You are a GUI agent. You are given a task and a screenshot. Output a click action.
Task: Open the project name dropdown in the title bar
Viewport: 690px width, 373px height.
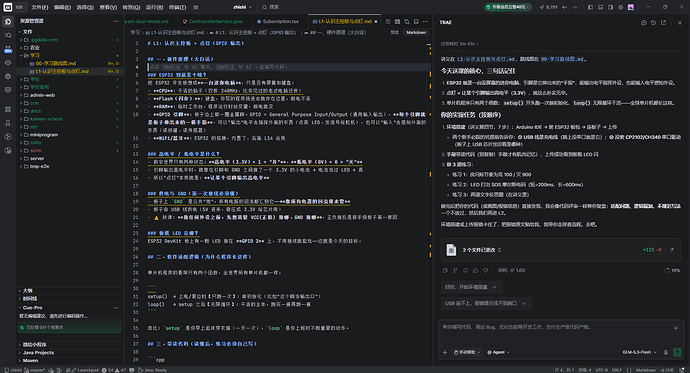pos(242,7)
